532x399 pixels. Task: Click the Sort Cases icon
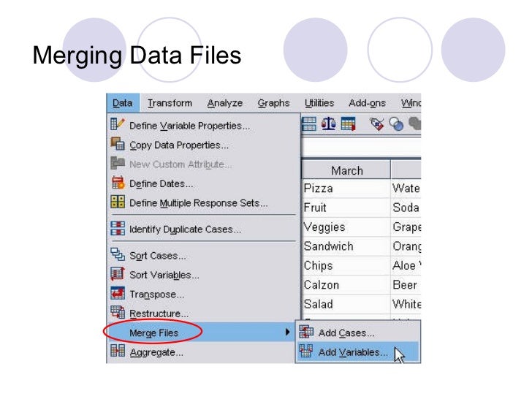(x=118, y=254)
